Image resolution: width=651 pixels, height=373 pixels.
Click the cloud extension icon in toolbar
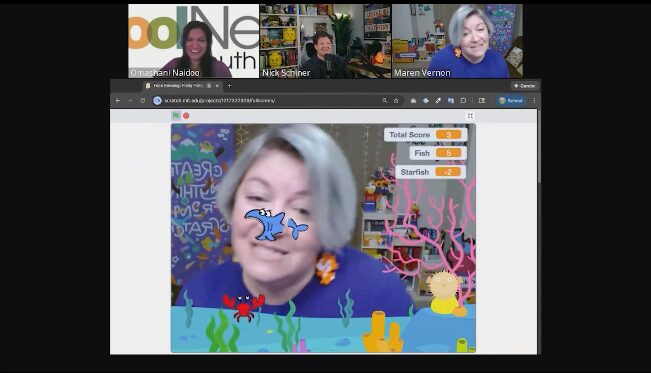[426, 101]
